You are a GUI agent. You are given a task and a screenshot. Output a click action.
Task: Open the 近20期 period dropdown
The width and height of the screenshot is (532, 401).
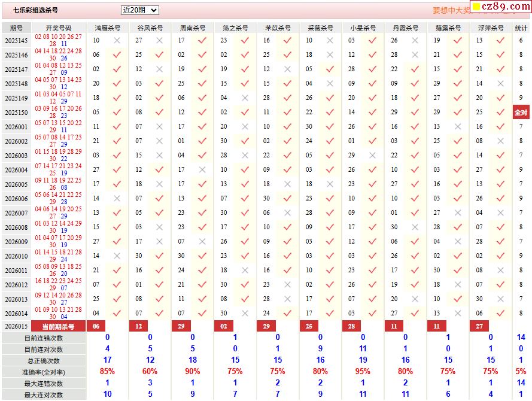139,10
